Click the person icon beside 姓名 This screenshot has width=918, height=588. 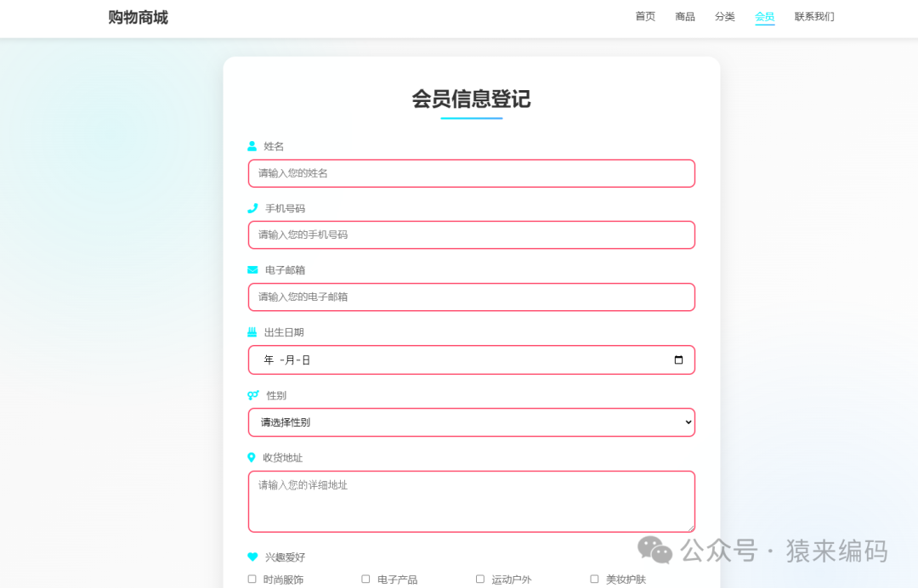252,146
